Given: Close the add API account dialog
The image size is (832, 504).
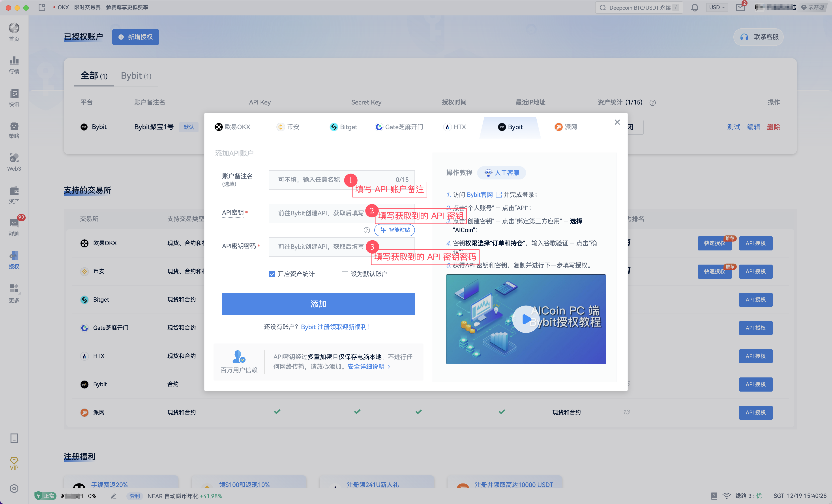Looking at the screenshot, I should point(617,122).
